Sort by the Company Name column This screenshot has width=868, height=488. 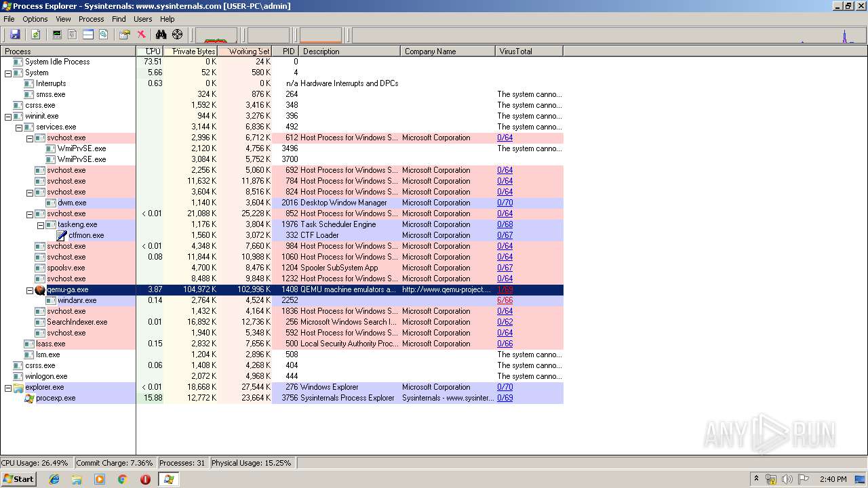(448, 51)
